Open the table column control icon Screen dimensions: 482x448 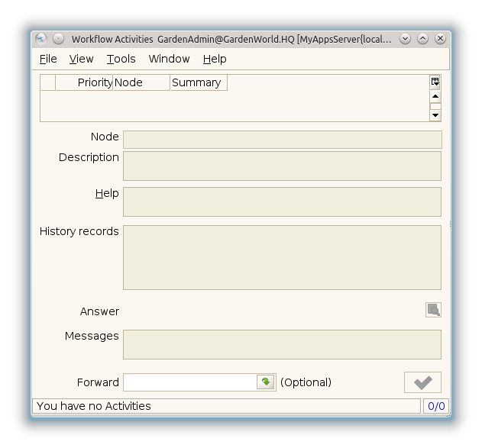435,82
